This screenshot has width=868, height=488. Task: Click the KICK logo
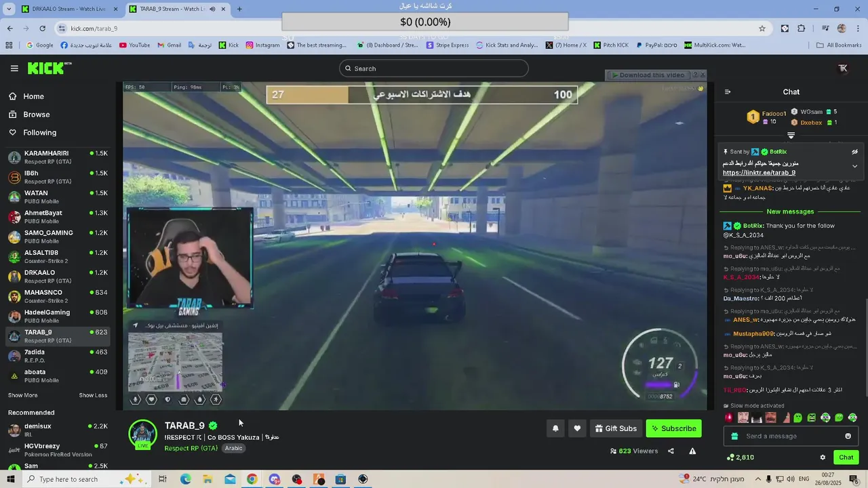point(49,68)
